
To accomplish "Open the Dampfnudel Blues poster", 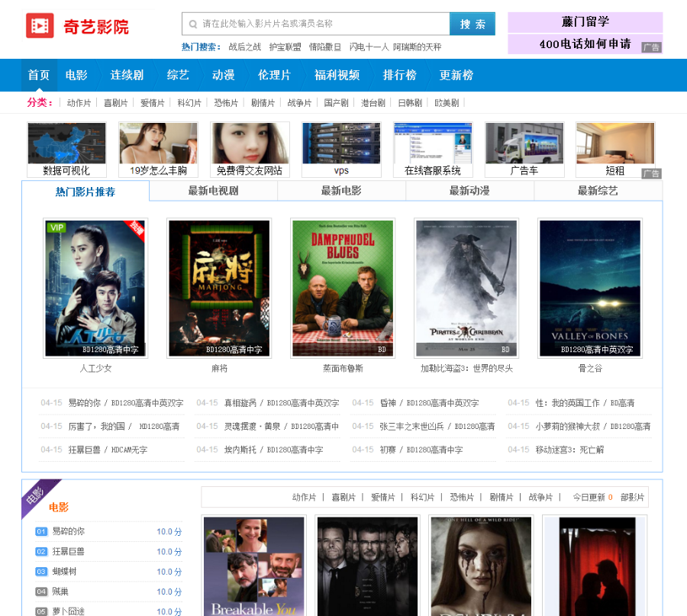I will pos(343,289).
